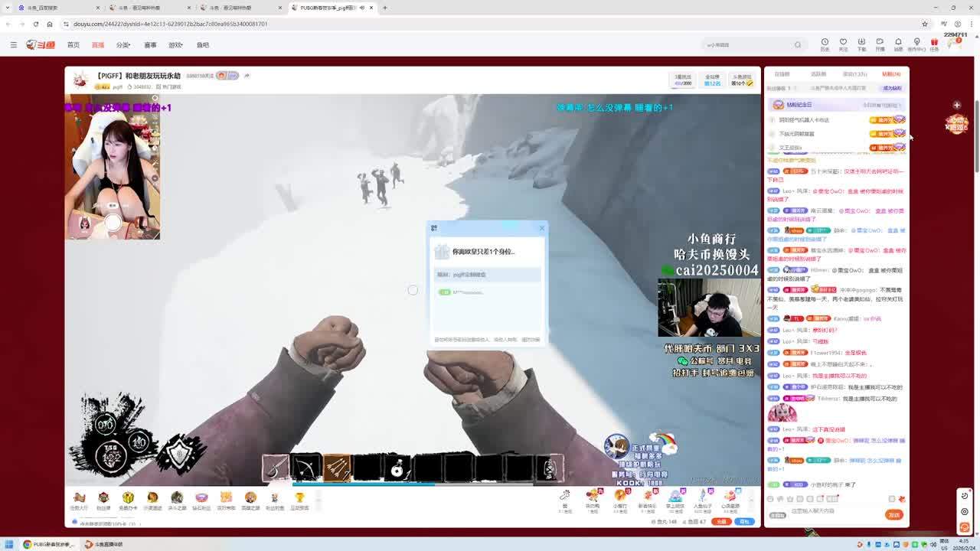This screenshot has width=980, height=551.
Task: Click the 成为钻粉 button
Action: pos(892,88)
